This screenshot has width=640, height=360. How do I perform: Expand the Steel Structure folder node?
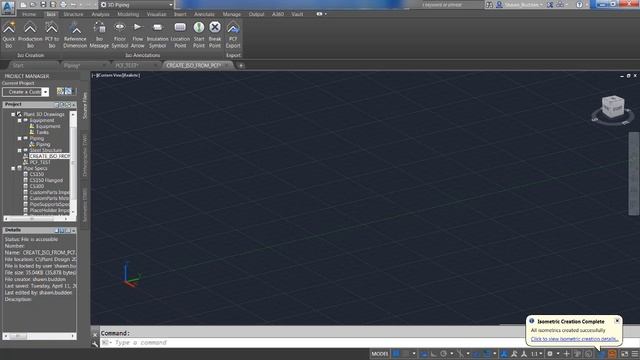click(x=19, y=150)
